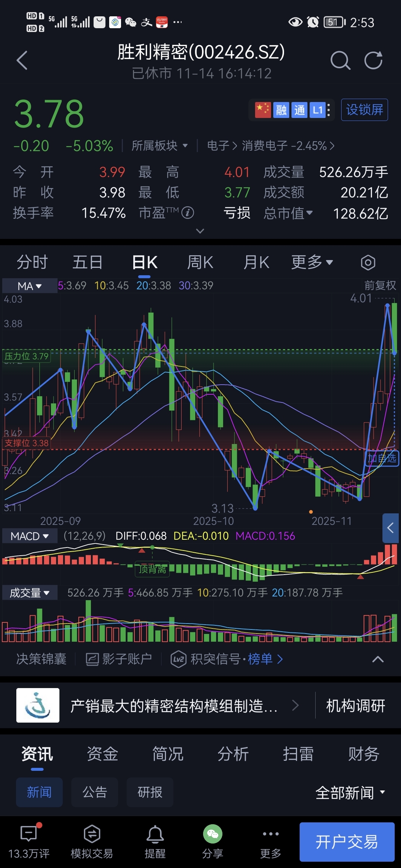401x868 pixels.
Task: Tap the company logo thumbnail
Action: point(38,705)
